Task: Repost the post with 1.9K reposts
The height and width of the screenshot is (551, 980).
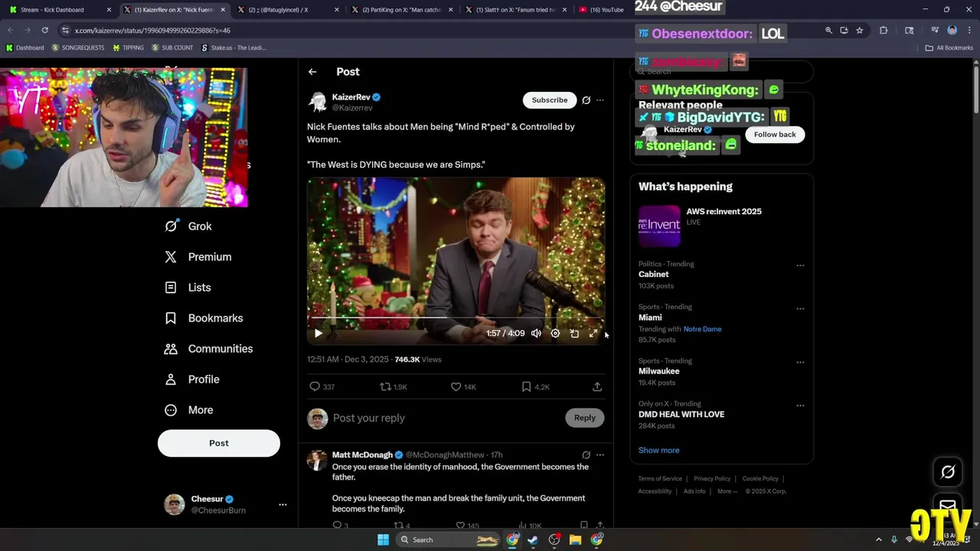Action: pos(394,387)
